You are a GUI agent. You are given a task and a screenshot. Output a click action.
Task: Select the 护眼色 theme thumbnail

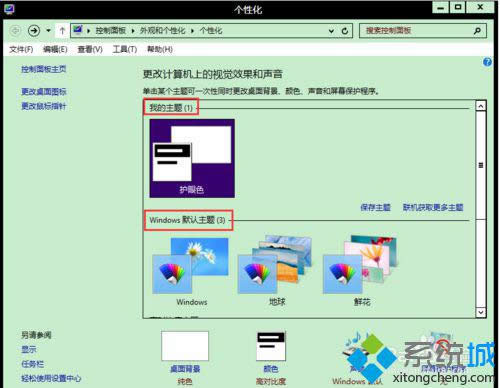tap(192, 158)
